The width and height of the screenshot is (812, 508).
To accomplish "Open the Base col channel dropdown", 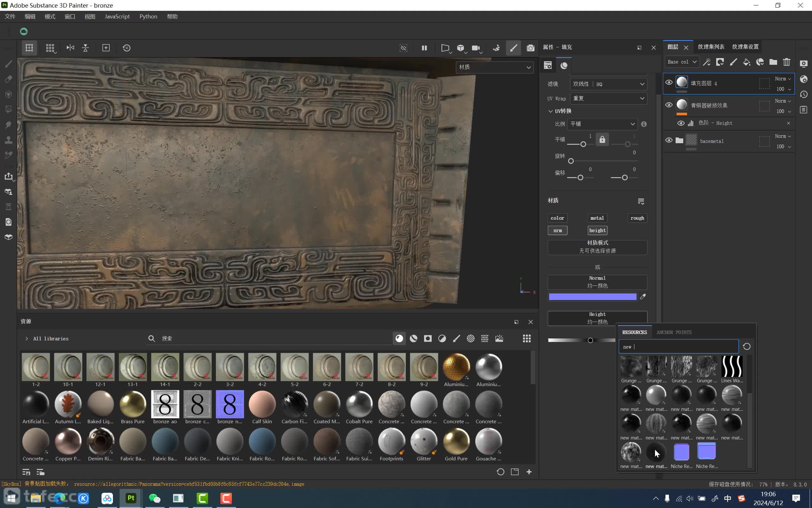I will [x=682, y=62].
